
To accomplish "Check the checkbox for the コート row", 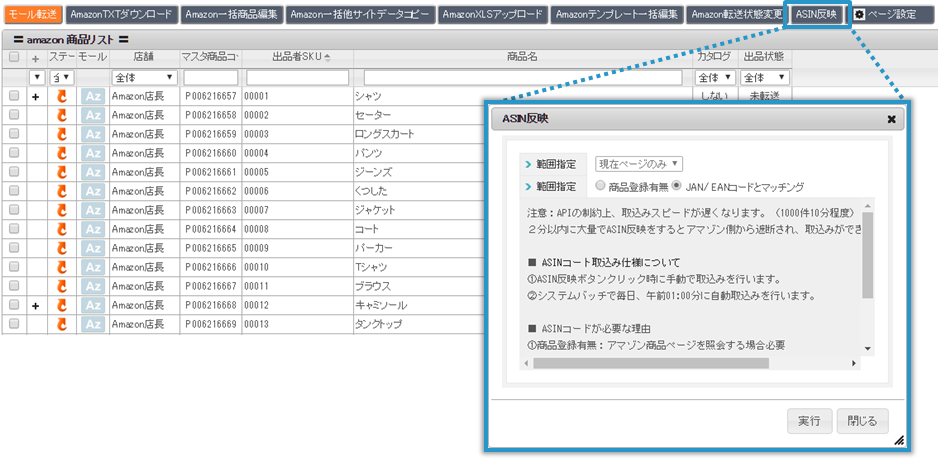I will pyautogui.click(x=14, y=229).
